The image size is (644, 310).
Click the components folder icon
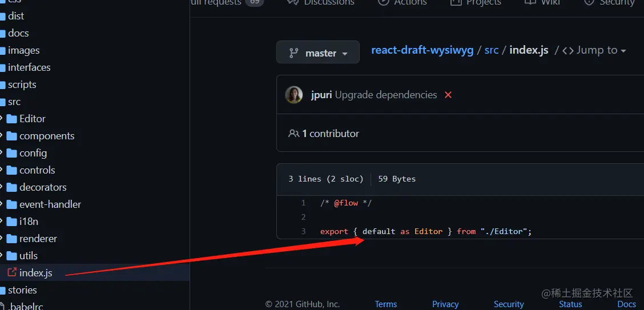12,136
